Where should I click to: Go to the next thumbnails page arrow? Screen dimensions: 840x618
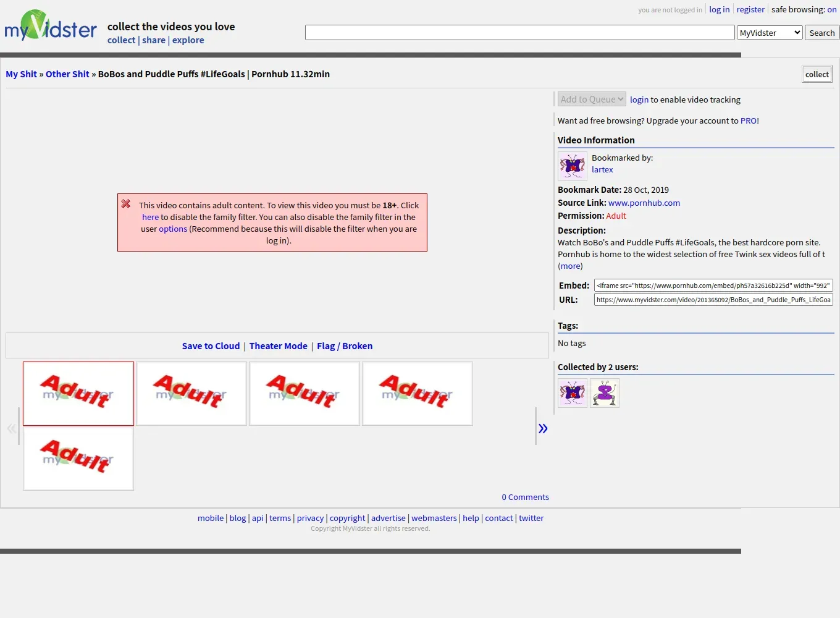(543, 428)
